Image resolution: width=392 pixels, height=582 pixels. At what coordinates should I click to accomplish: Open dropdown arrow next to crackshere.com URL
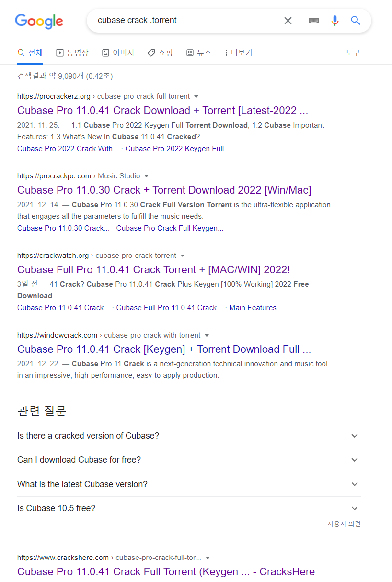point(208,558)
